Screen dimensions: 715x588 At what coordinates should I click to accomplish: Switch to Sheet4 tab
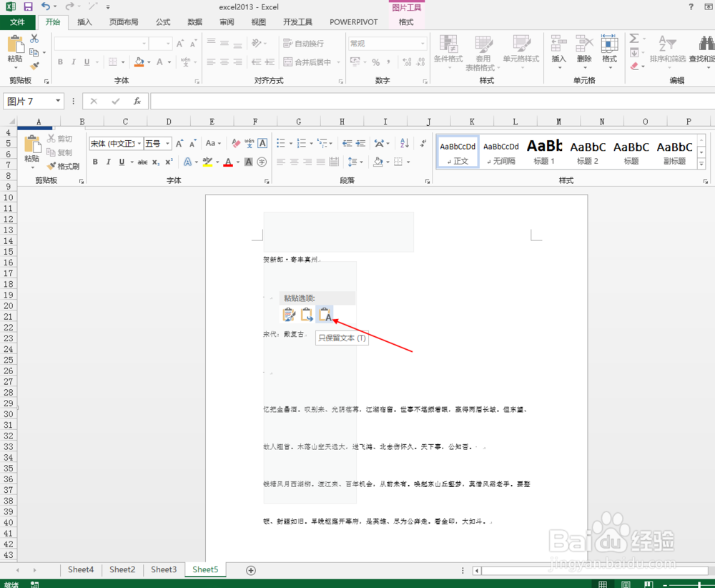81,569
